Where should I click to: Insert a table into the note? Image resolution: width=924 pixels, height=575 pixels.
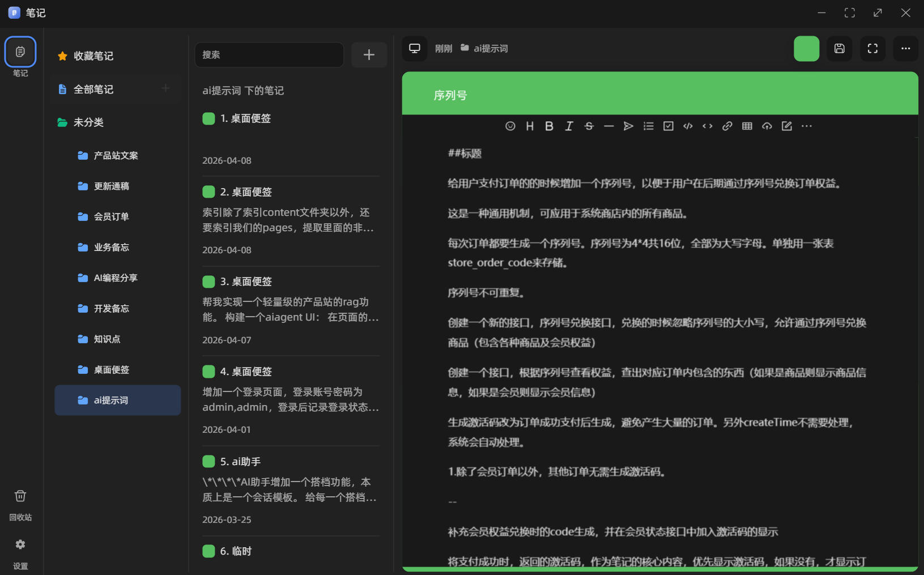point(747,126)
